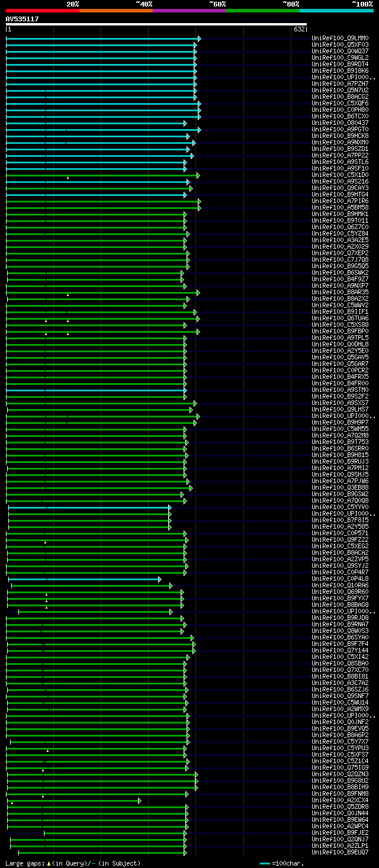Image resolution: width=379 pixels, height=868 pixels.
Task: Click the green ~80% identity legend segment
Action: [x=263, y=11]
